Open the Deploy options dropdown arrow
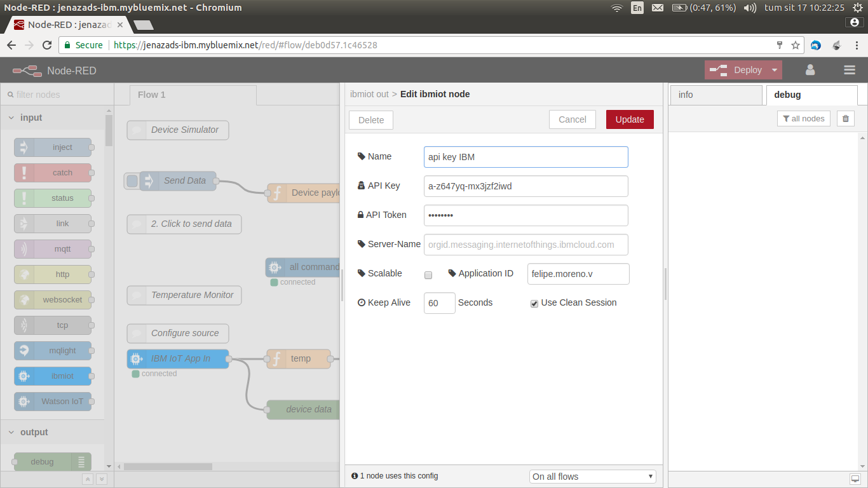The height and width of the screenshot is (488, 868). tap(774, 70)
